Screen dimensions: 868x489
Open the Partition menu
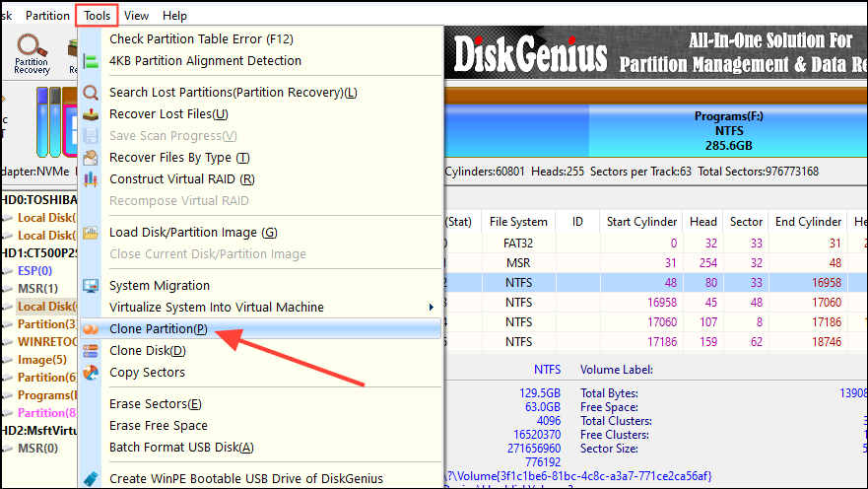point(47,16)
